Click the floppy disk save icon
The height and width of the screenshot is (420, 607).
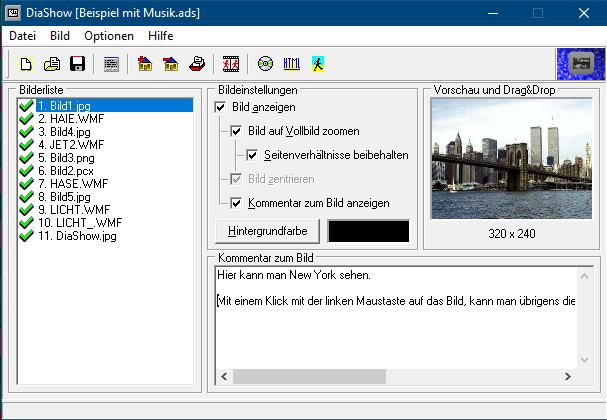77,64
